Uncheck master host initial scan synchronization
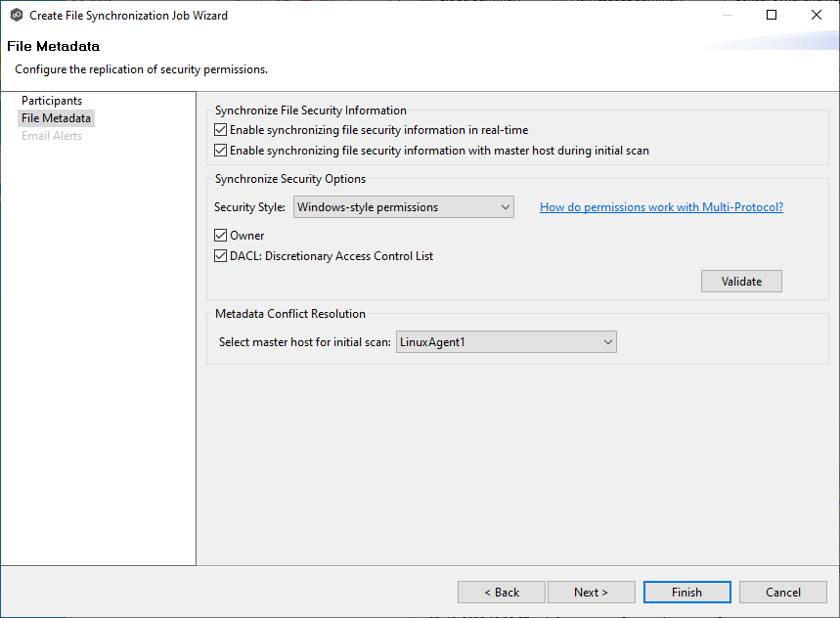Image resolution: width=840 pixels, height=618 pixels. coord(220,150)
